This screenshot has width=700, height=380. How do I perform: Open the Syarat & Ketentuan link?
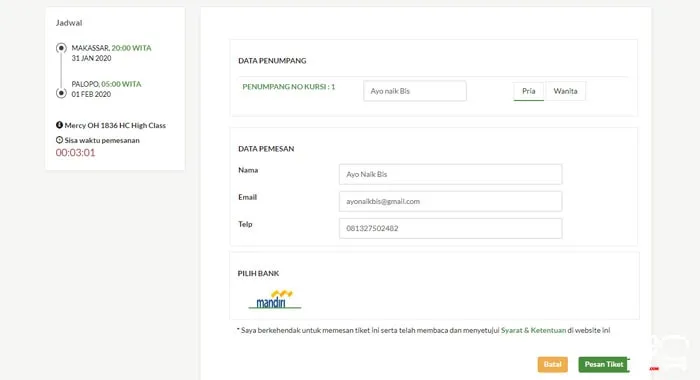[533, 330]
